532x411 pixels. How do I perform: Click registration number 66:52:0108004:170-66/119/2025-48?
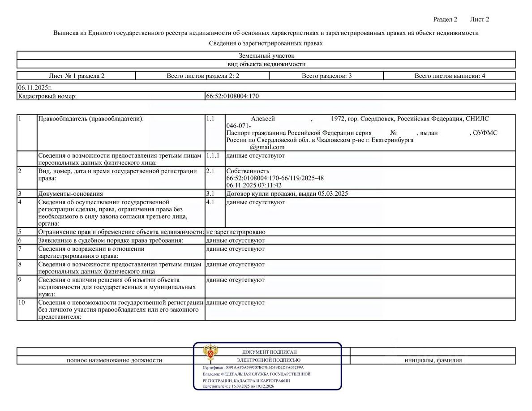coord(275,178)
